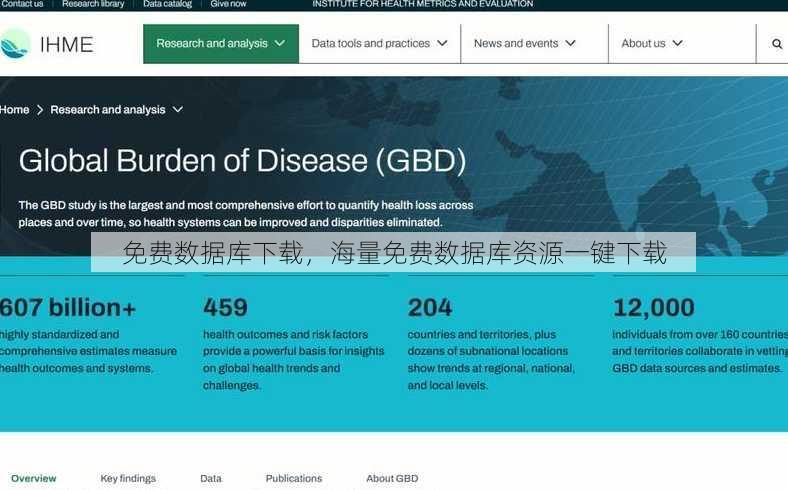Go to the Home breadcrumb link
Viewport: 788px width, 490px height.
pyautogui.click(x=15, y=110)
